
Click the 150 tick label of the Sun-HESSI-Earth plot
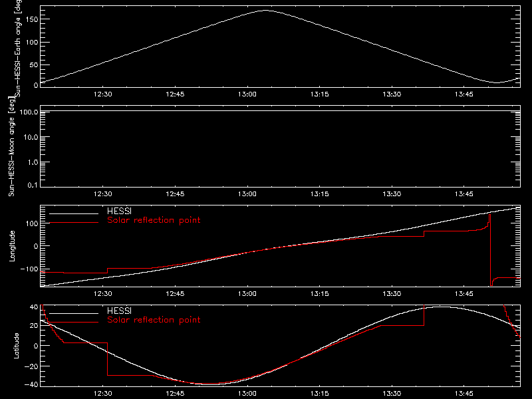(32, 19)
